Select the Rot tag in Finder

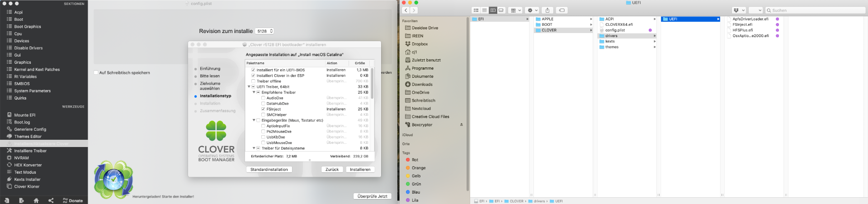415,160
